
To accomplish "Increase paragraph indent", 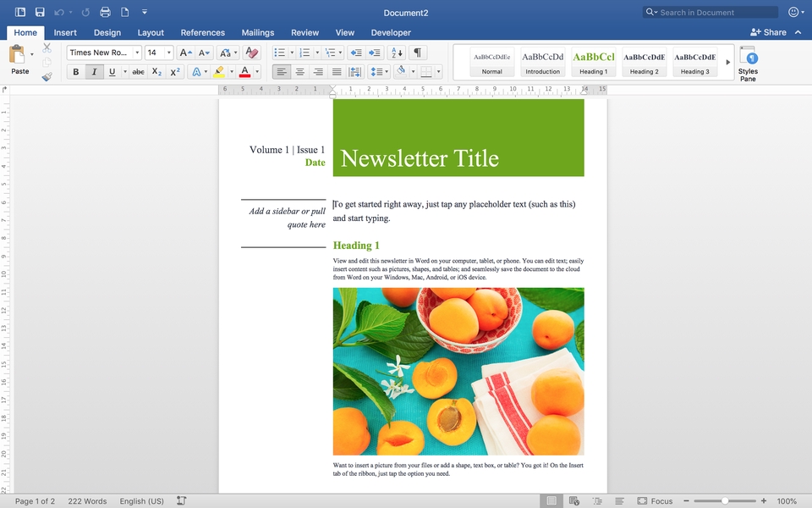I will (375, 52).
